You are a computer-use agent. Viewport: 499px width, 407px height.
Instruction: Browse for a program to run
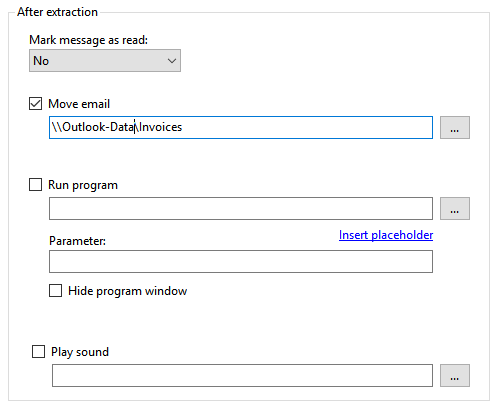coord(455,208)
